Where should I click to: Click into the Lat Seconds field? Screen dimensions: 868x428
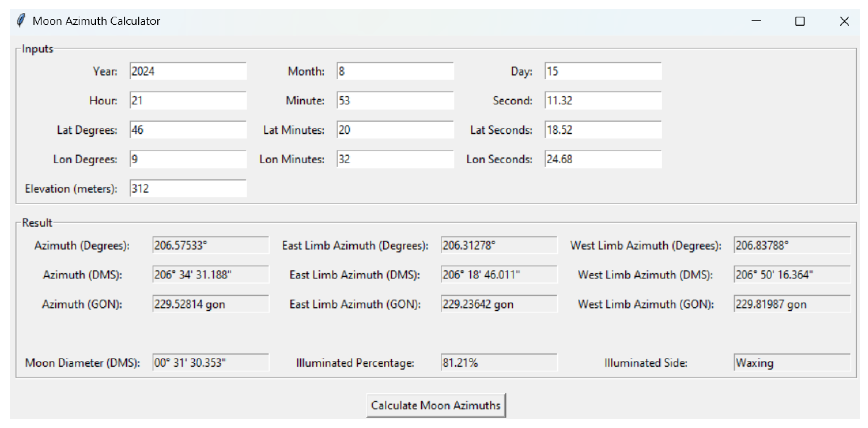tap(603, 130)
